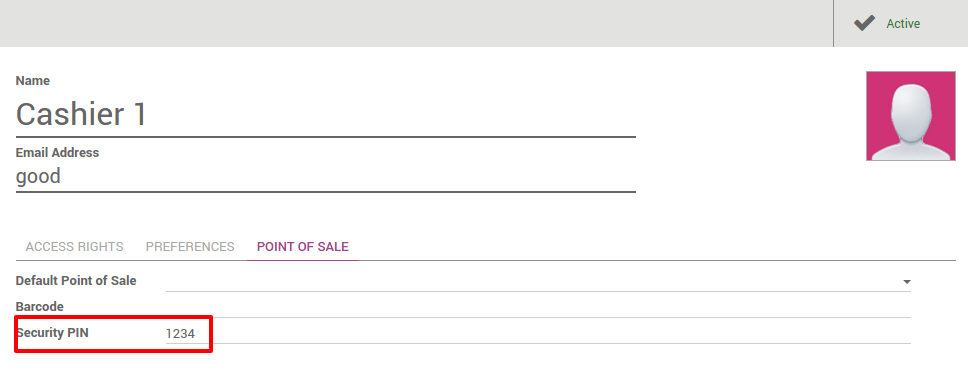Switch to the Preferences tab
968x385 pixels.
(x=190, y=247)
